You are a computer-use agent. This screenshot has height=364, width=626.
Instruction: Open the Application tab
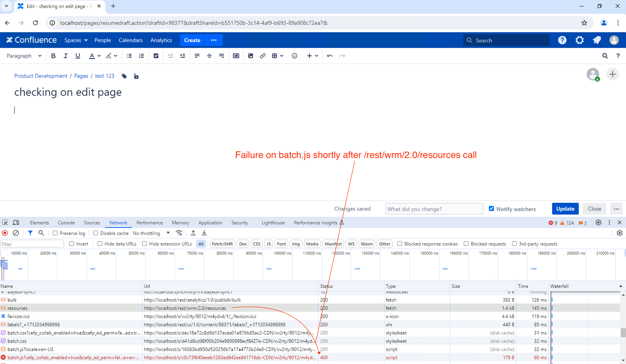(210, 223)
